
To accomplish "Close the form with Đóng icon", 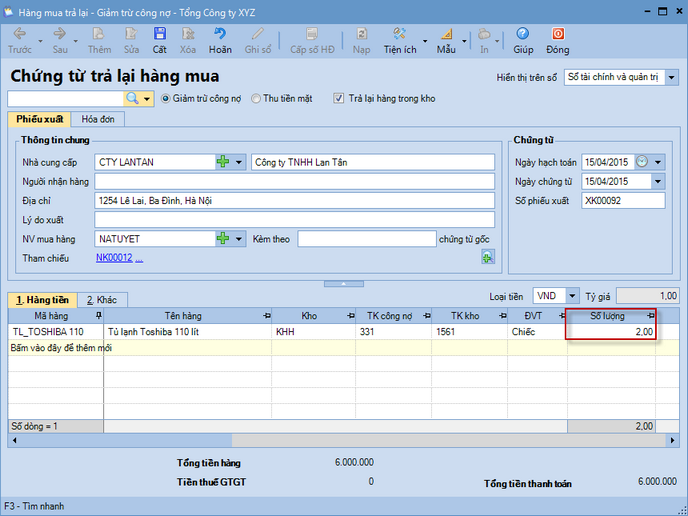I will point(558,34).
